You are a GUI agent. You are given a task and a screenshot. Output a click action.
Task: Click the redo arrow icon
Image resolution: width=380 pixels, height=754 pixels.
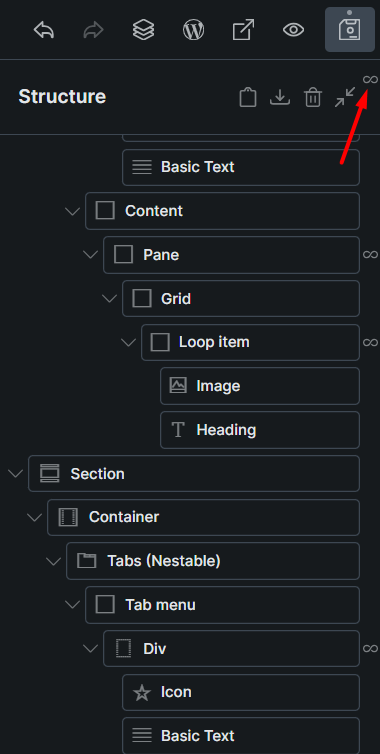[93, 31]
